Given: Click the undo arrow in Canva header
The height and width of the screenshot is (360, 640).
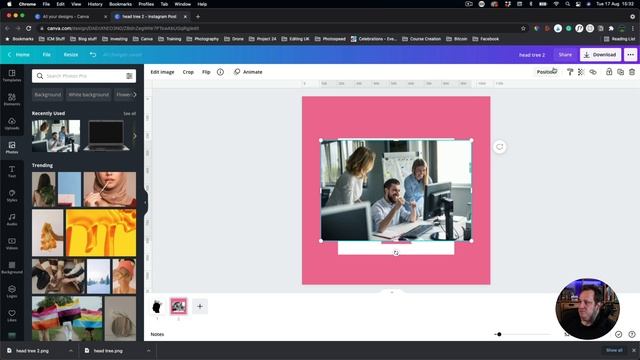Looking at the screenshot, I should coord(93,54).
